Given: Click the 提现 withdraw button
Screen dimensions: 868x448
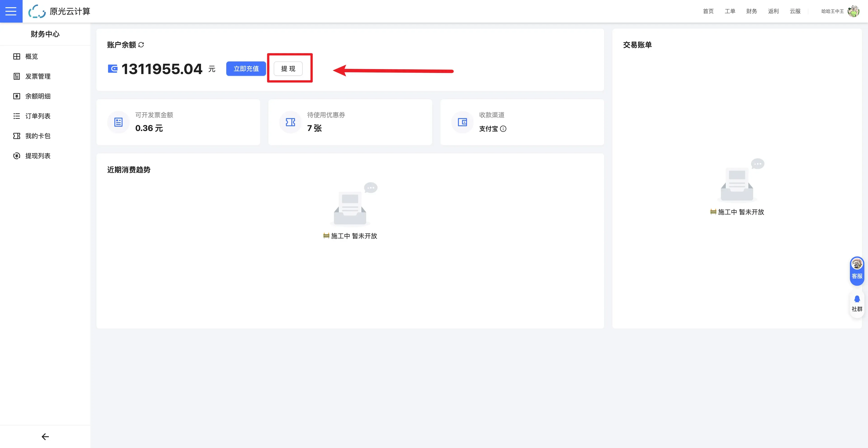Looking at the screenshot, I should click(x=288, y=69).
